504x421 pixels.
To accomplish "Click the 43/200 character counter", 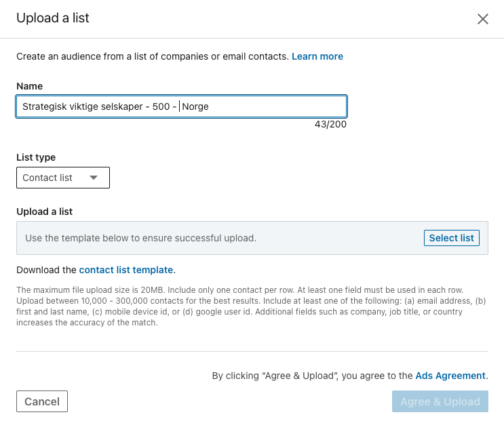I will [x=330, y=125].
